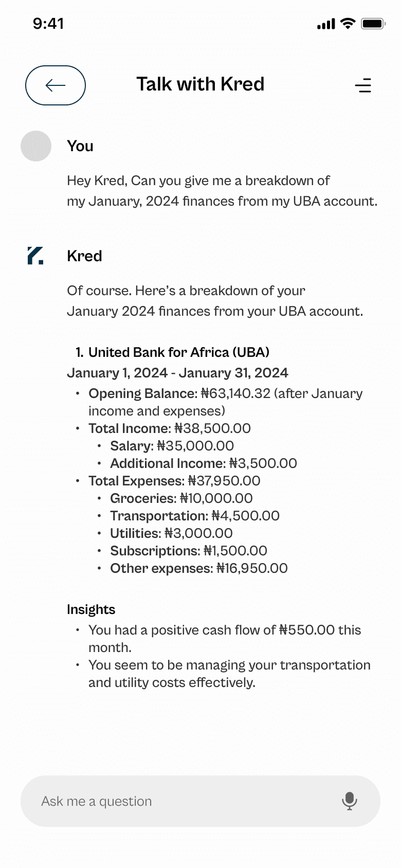Click the Kred logo avatar
The width and height of the screenshot is (401, 868).
coord(35,256)
